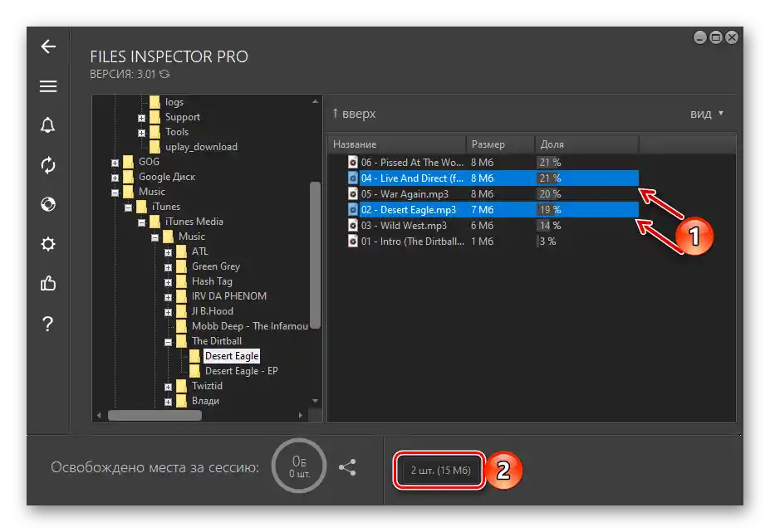770x532 pixels.
Task: Click the file icon of 06 - Pissed At The Wo...
Action: coord(352,162)
